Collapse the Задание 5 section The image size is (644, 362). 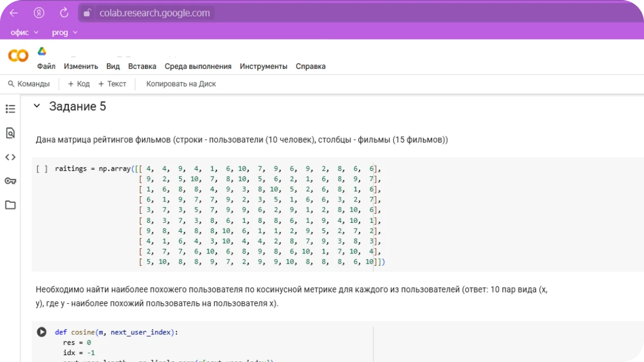[37, 106]
